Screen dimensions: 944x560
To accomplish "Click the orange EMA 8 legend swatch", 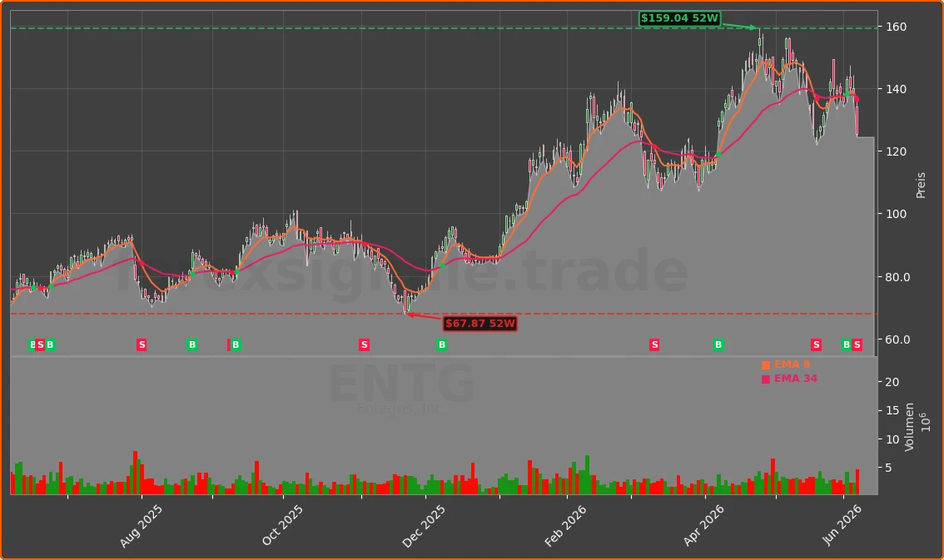I will 766,365.
